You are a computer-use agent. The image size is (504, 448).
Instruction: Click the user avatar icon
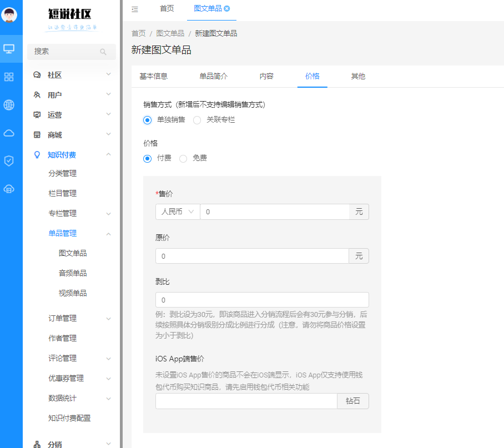(x=9, y=15)
